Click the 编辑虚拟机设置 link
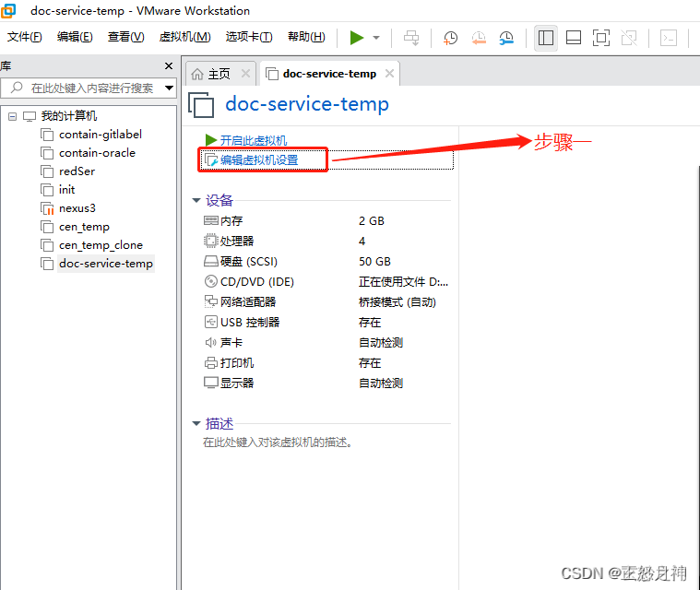This screenshot has width=700, height=590. (259, 159)
